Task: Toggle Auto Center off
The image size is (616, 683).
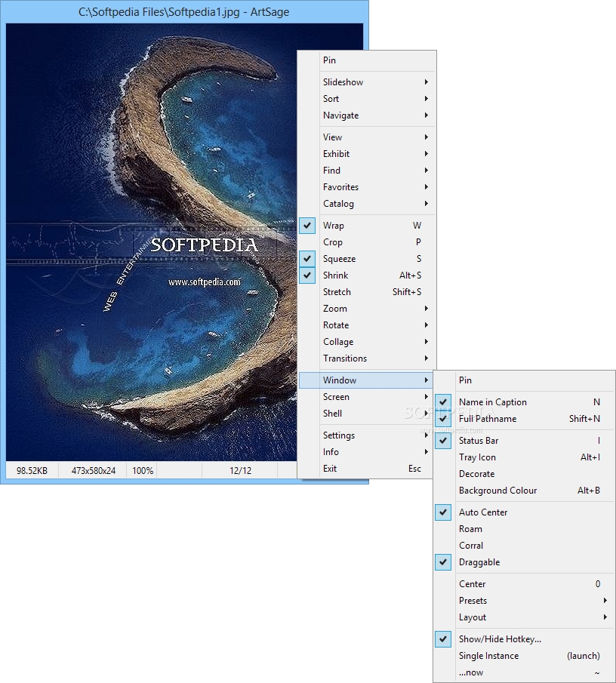Action: point(524,512)
